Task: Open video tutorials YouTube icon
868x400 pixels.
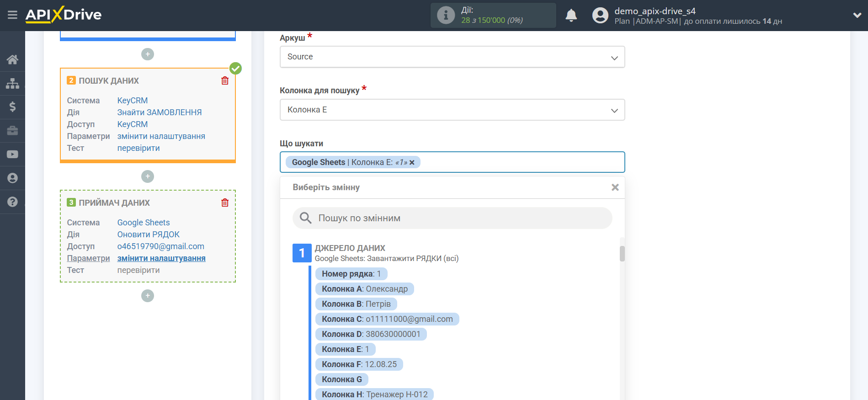Action: [x=12, y=155]
